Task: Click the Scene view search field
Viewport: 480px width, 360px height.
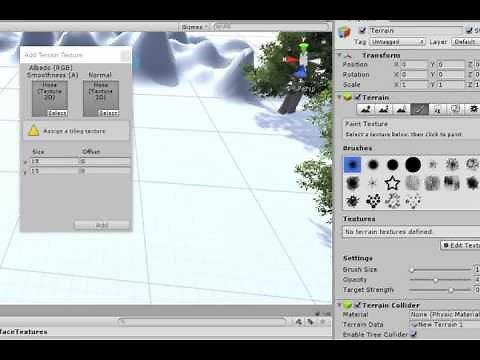Action: pos(271,27)
